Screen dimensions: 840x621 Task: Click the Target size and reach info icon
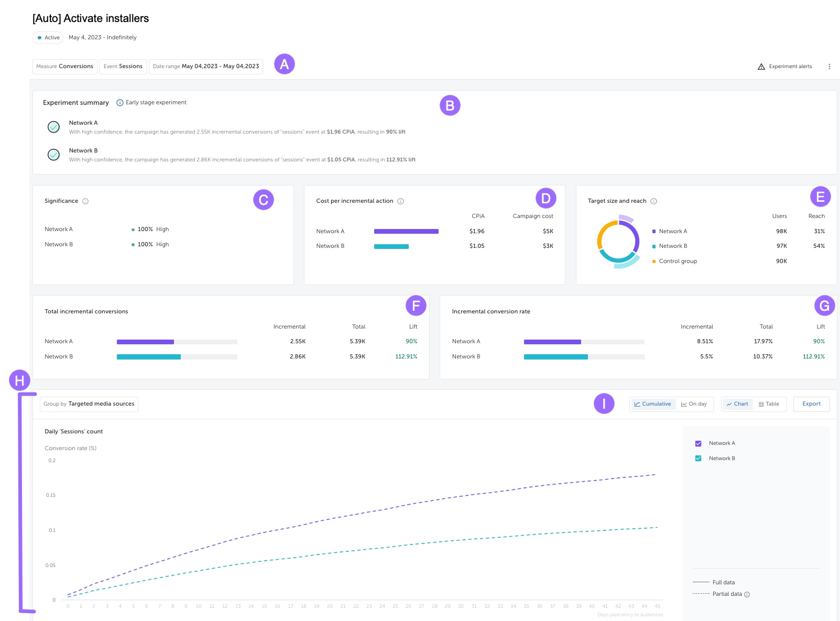653,201
